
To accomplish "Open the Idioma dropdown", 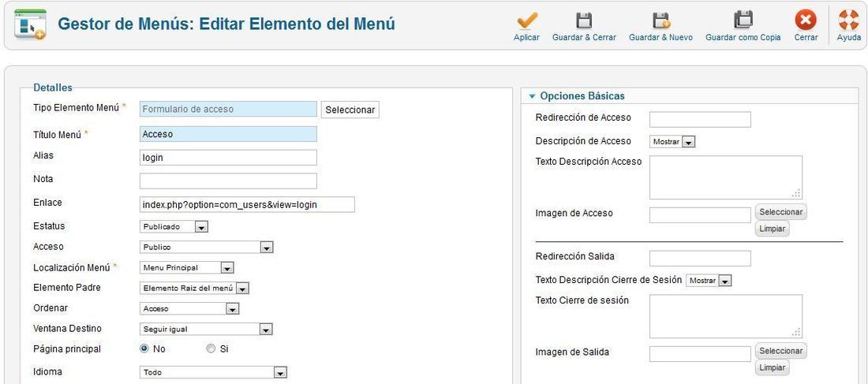I will 213,372.
